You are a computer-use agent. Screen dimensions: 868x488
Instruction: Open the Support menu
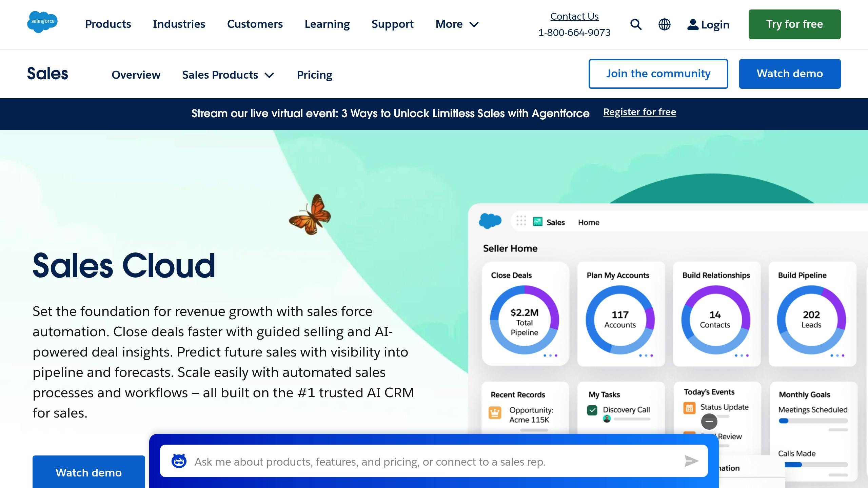[393, 24]
